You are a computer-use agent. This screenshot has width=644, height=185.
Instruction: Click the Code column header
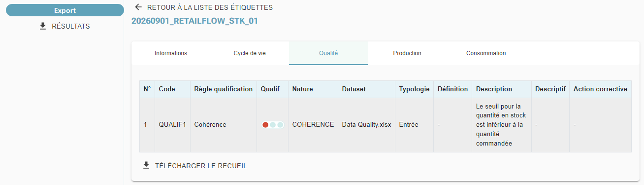tap(173, 89)
